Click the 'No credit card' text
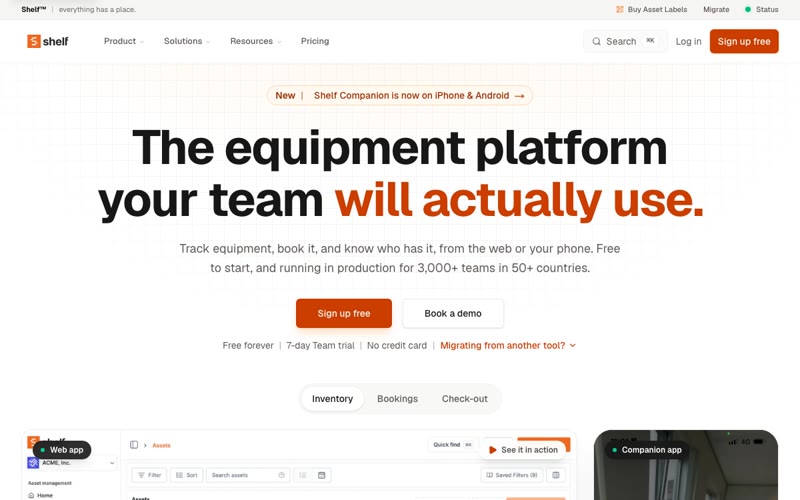 click(397, 345)
